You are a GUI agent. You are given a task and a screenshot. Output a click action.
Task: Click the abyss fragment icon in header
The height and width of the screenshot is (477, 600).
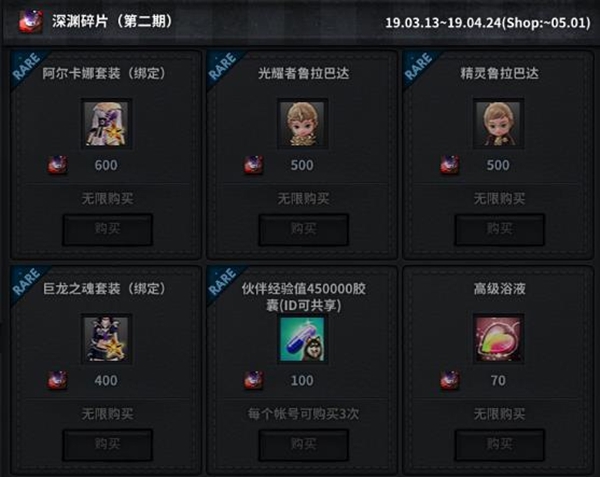point(30,21)
